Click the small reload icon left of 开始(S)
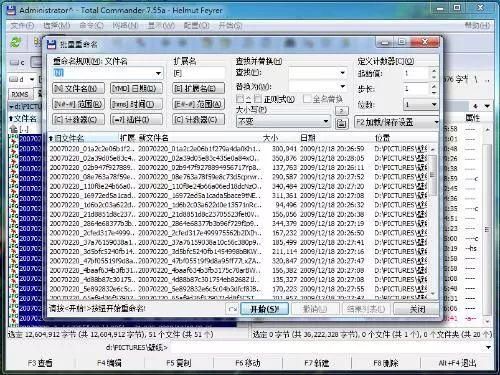This screenshot has height=375, width=500. [232, 309]
